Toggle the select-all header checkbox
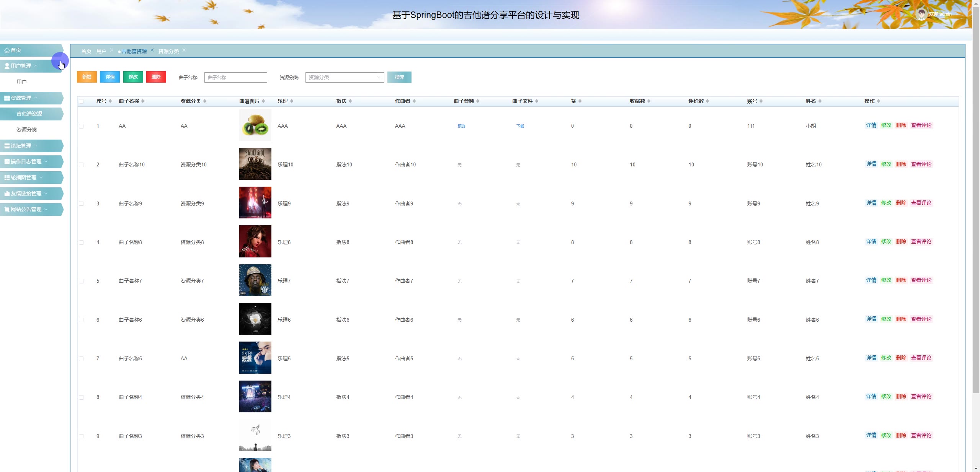This screenshot has height=472, width=980. [81, 101]
